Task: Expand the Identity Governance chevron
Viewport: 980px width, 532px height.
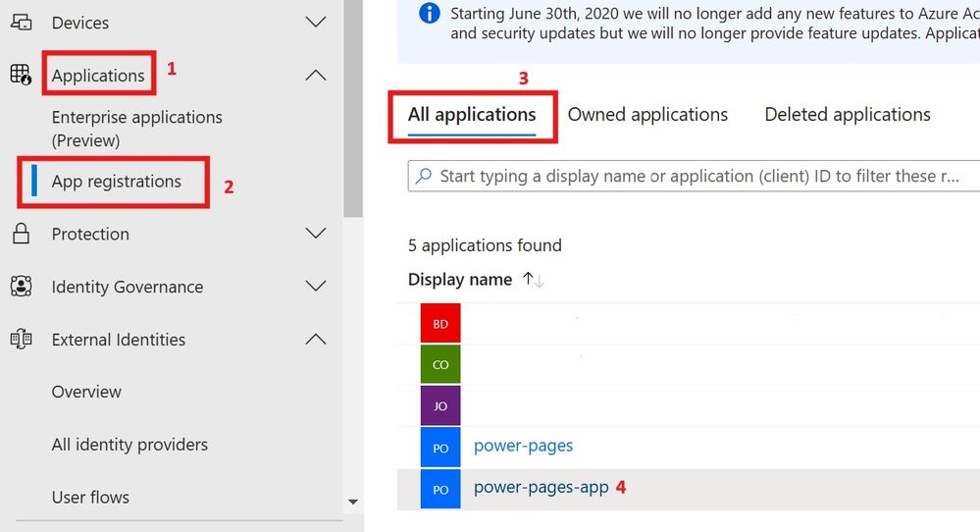Action: click(316, 287)
